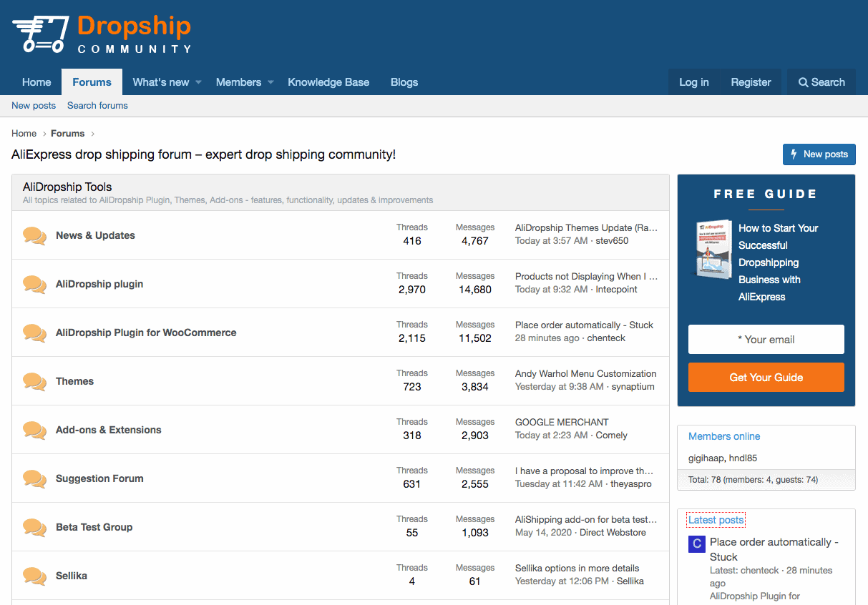Click the Home breadcrumb link
The height and width of the screenshot is (605, 868).
[24, 134]
